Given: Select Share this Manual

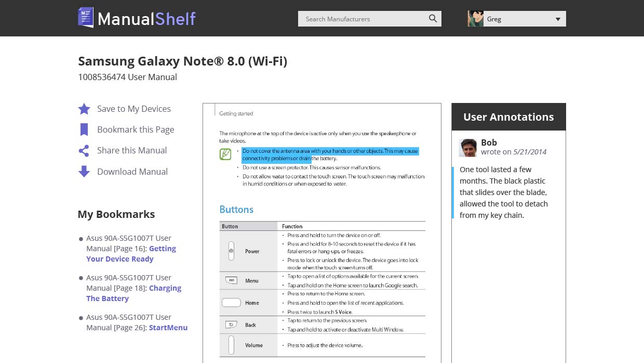Looking at the screenshot, I should (x=132, y=150).
